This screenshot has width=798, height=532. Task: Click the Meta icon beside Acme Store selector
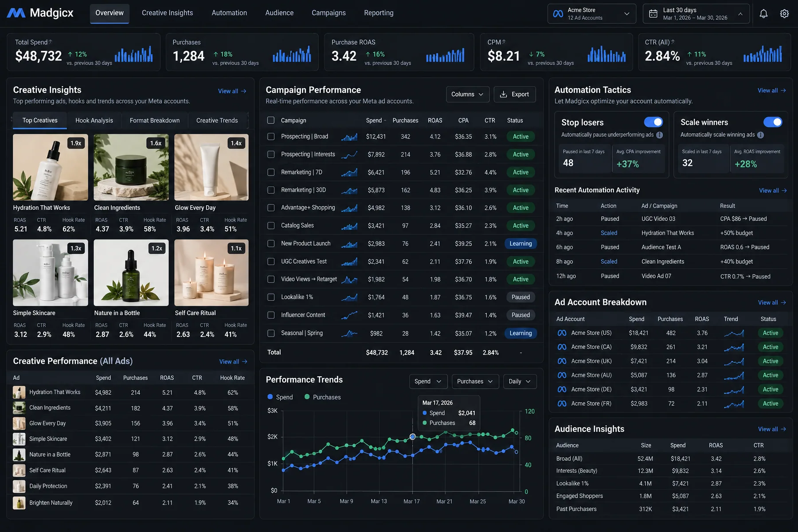click(x=558, y=14)
